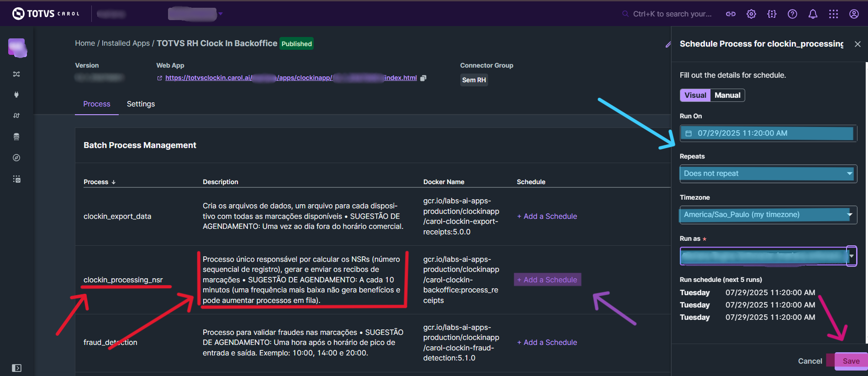Open the database stack sidebar icon

click(16, 137)
